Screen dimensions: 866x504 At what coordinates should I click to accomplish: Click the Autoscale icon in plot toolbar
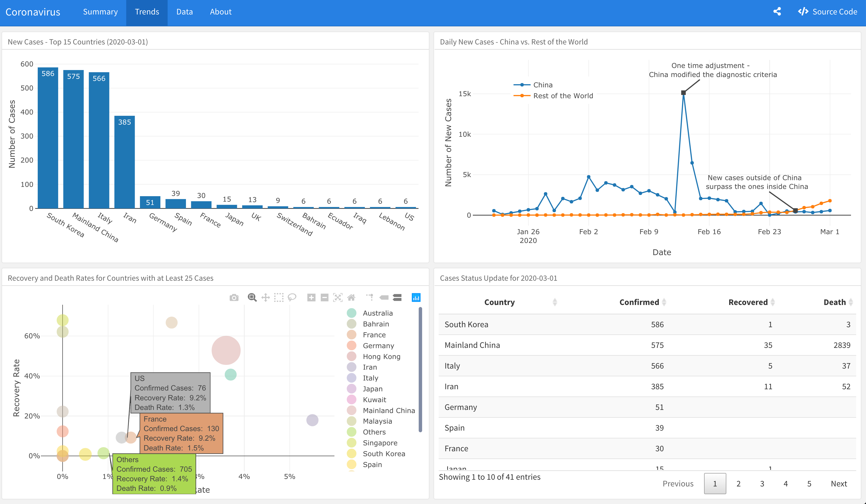pos(338,298)
